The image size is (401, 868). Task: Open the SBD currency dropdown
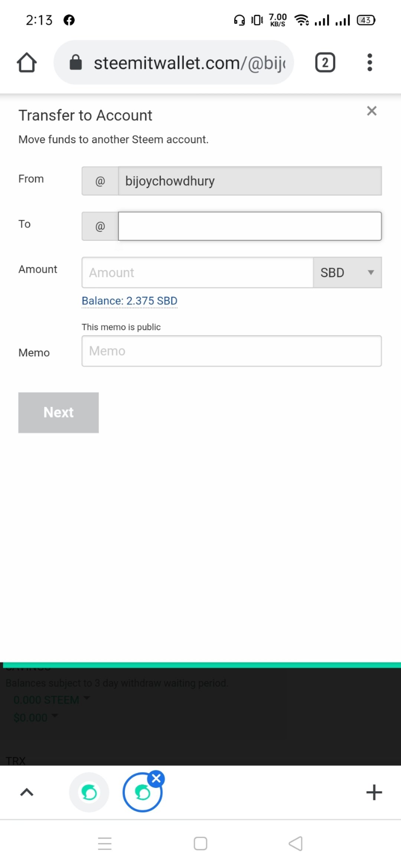[348, 272]
